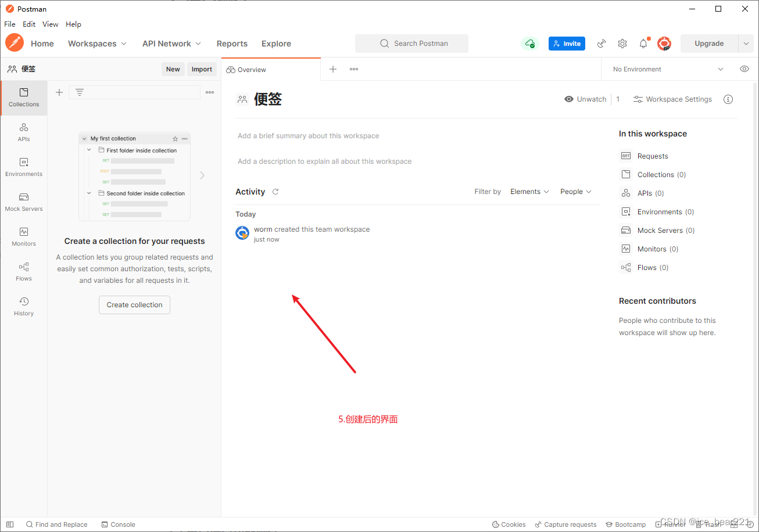Open Bootcamp in the status bar
759x532 pixels.
coord(625,524)
